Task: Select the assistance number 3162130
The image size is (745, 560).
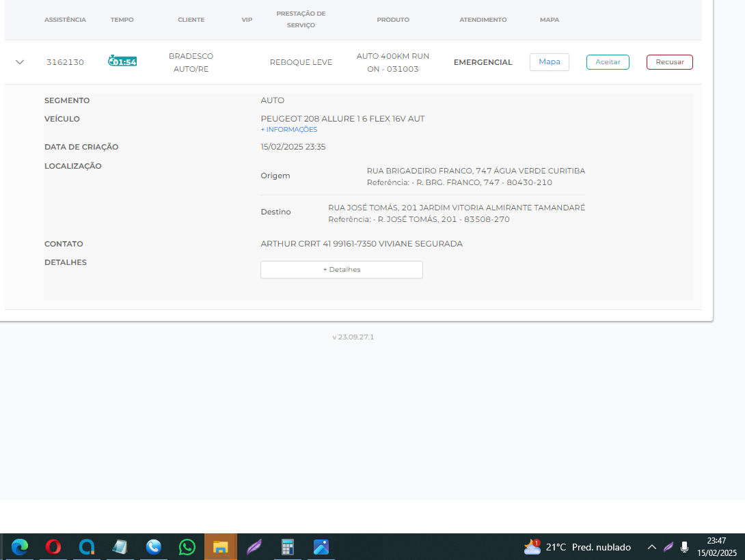Action: 65,62
